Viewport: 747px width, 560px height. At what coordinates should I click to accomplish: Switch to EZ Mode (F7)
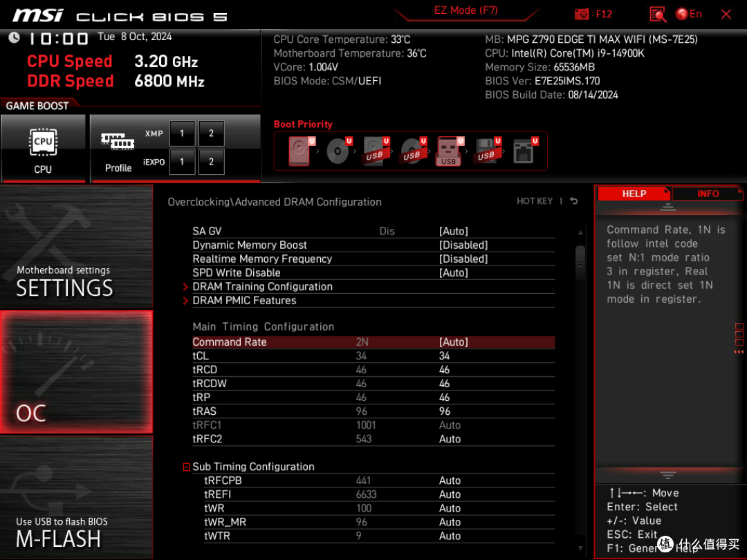coord(465,10)
